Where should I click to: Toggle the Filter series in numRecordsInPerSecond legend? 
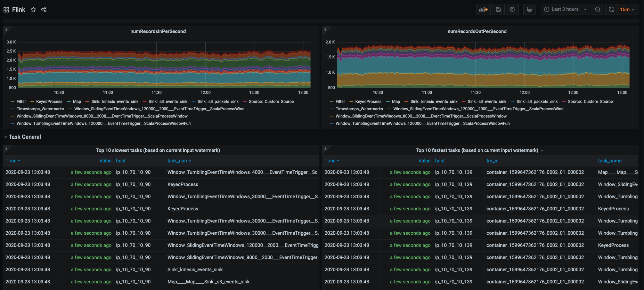pyautogui.click(x=21, y=102)
